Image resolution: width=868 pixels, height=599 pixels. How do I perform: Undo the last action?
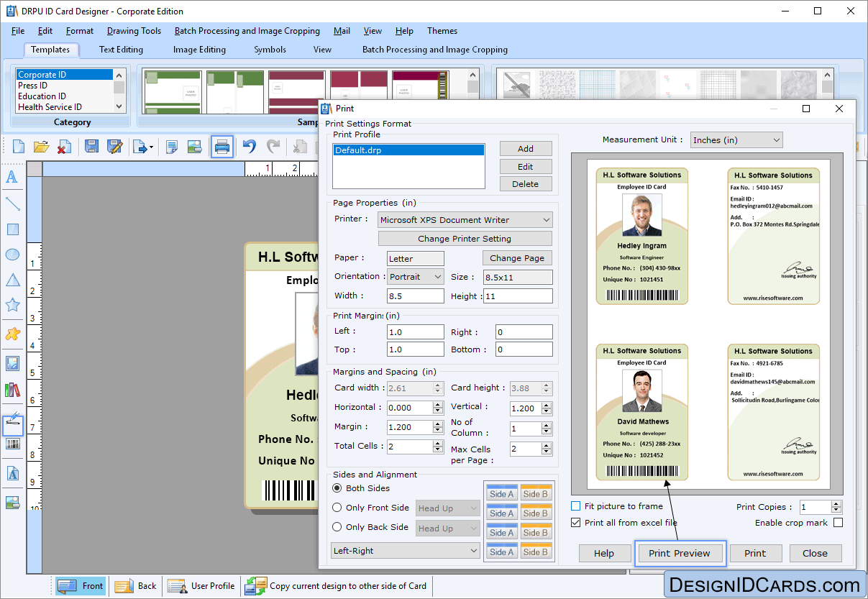(x=249, y=147)
